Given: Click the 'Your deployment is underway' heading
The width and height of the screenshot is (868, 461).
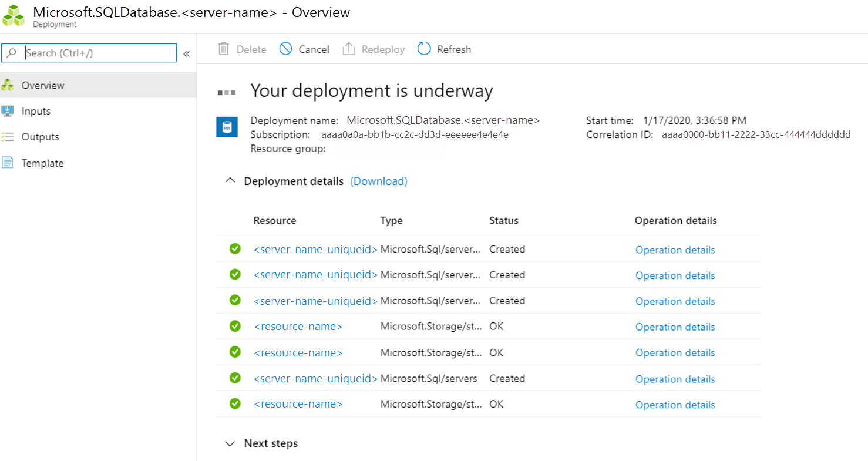Looking at the screenshot, I should tap(372, 90).
